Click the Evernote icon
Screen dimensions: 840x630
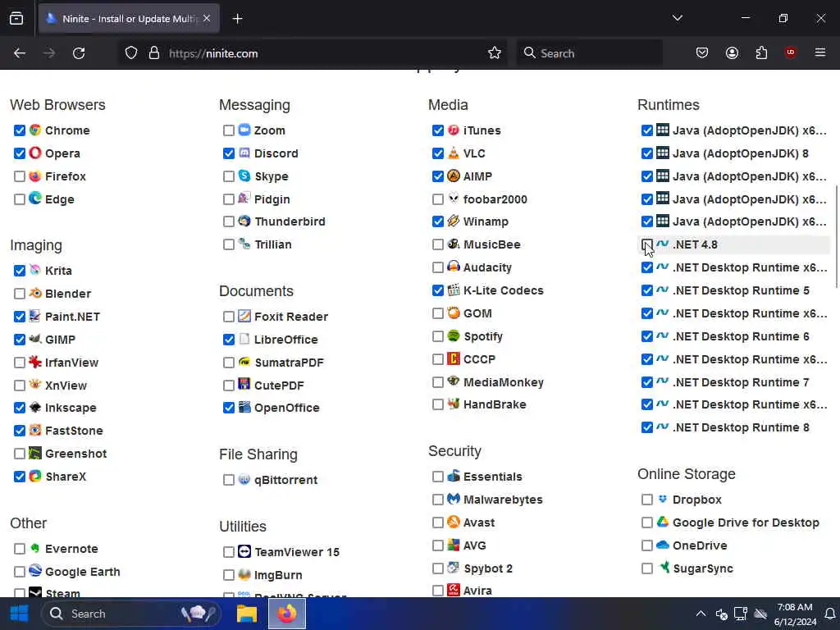point(35,549)
